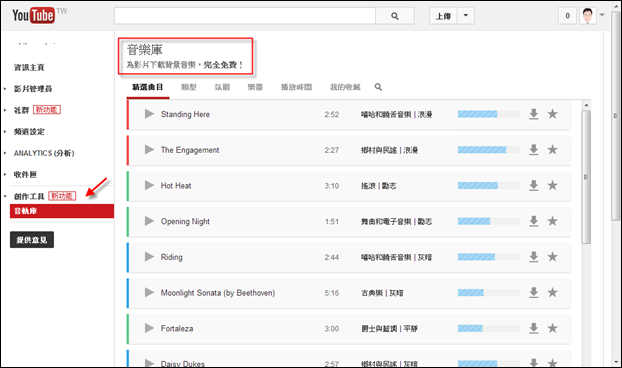Click 古典樂 | 灰暗 genre label
Image resolution: width=622 pixels, height=368 pixels.
382,293
